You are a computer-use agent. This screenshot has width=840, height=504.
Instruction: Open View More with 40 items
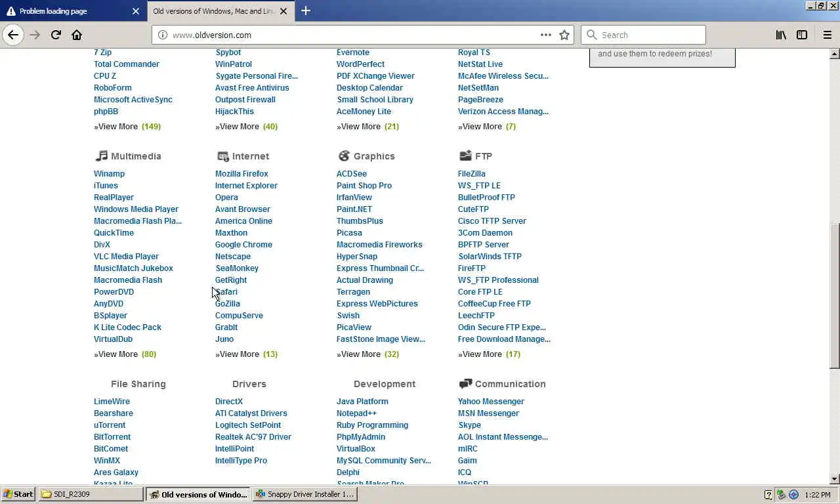tap(246, 126)
